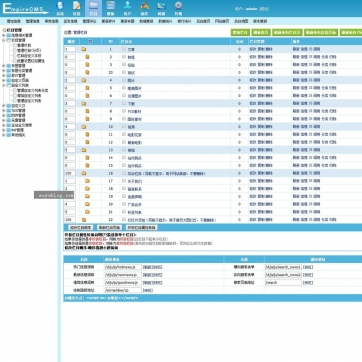Viewport: 362px width, 362px height.
Task: Tick the checkbox in row ID 23
Action: pyautogui.click(x=124, y=72)
